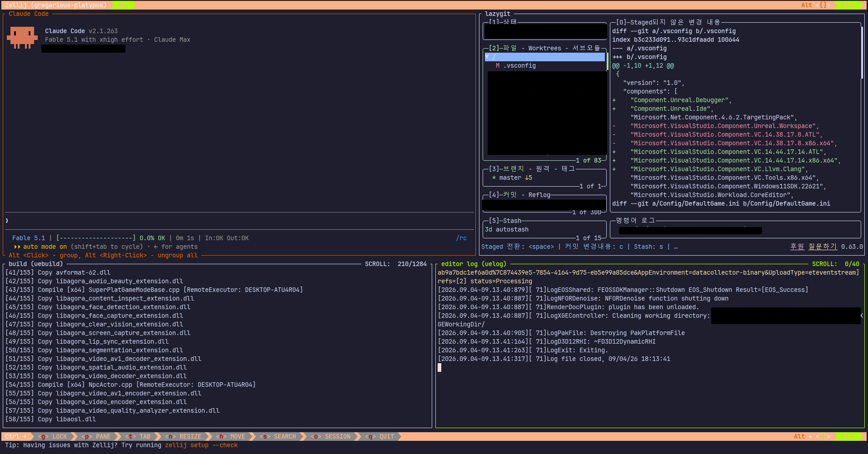Click the 'LogD3D12RHI: ~FD3D12DynamicRHI' log line
The height and width of the screenshot is (454, 868).
tap(547, 342)
